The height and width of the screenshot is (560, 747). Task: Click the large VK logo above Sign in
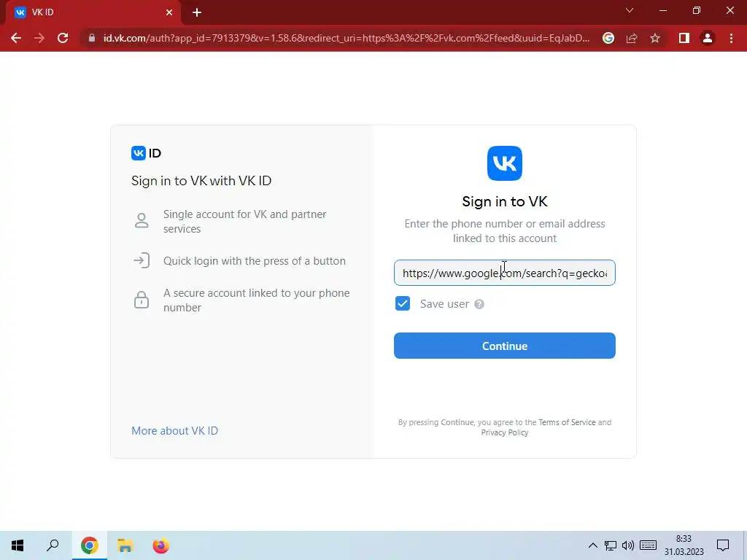pos(505,163)
